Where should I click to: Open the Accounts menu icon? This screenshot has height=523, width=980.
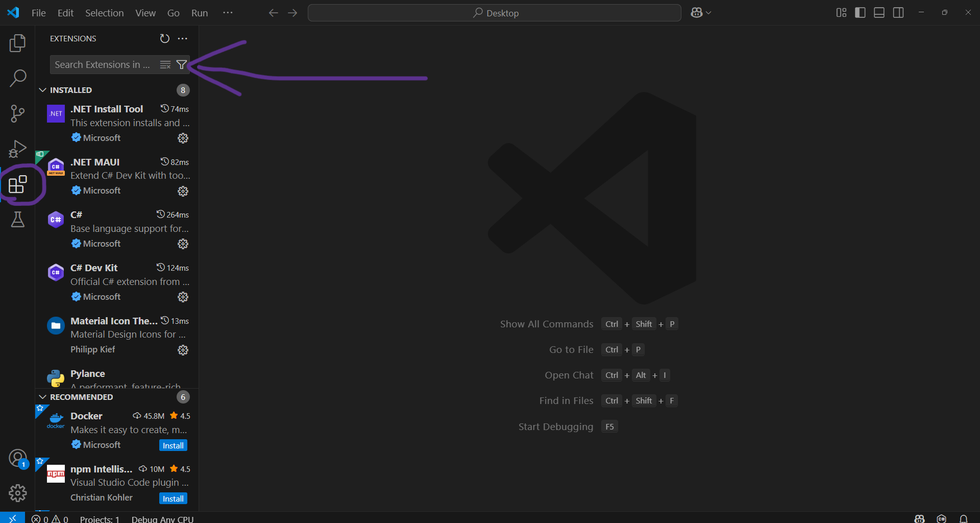tap(17, 458)
